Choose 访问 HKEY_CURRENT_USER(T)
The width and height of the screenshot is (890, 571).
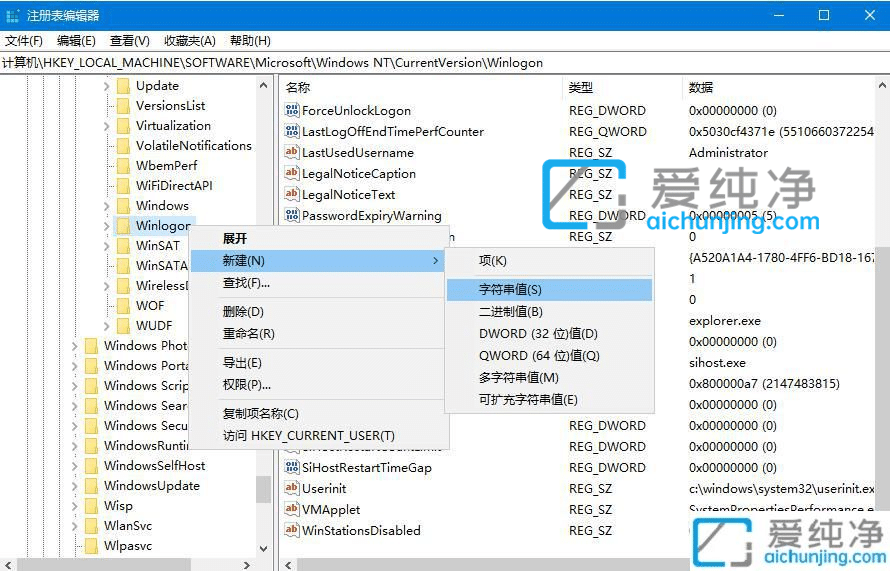319,436
